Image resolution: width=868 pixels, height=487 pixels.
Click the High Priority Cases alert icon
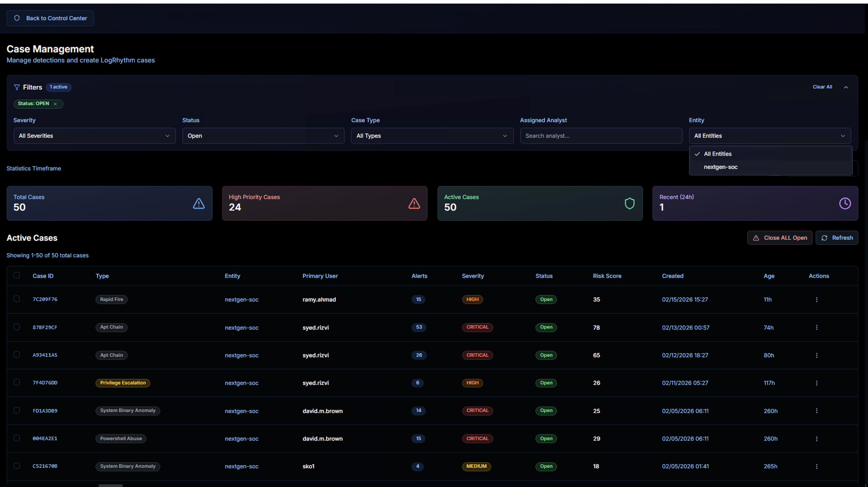pos(414,204)
